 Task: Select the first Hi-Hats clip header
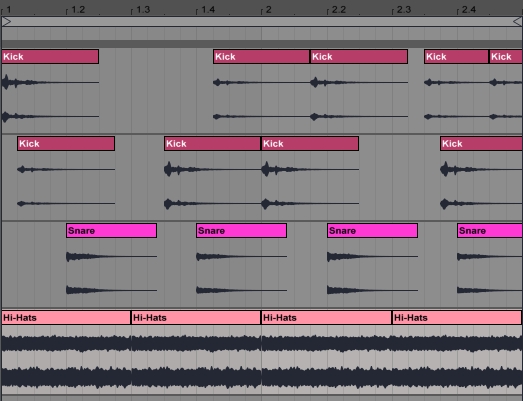[x=66, y=318]
